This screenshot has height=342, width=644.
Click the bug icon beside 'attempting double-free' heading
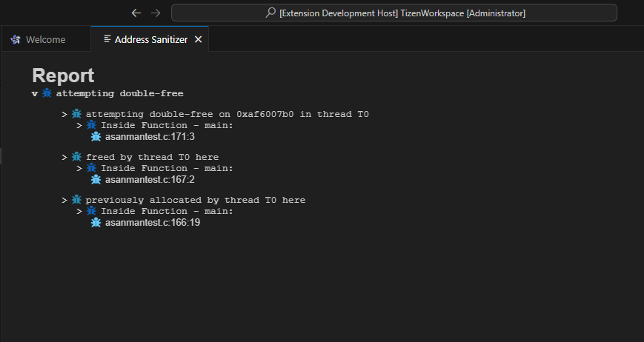pyautogui.click(x=47, y=93)
